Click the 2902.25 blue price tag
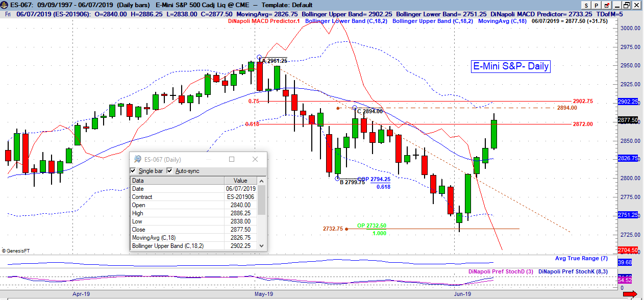The height and width of the screenshot is (300, 644). tap(628, 102)
